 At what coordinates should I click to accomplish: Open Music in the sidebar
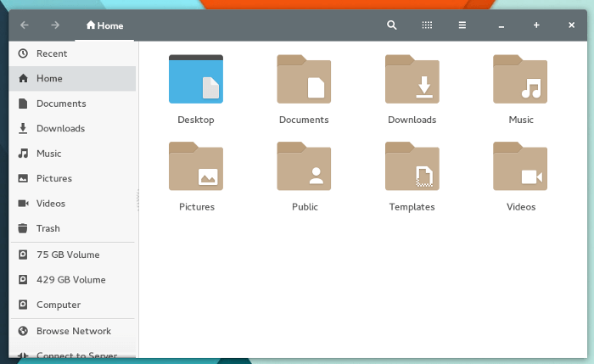click(72, 154)
